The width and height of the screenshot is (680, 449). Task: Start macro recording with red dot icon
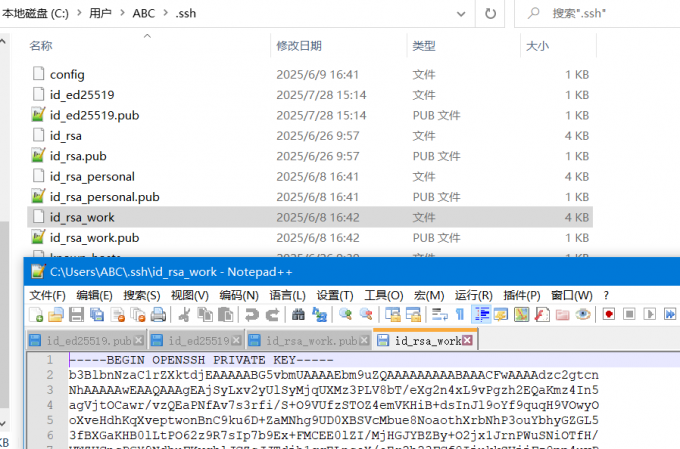[609, 314]
